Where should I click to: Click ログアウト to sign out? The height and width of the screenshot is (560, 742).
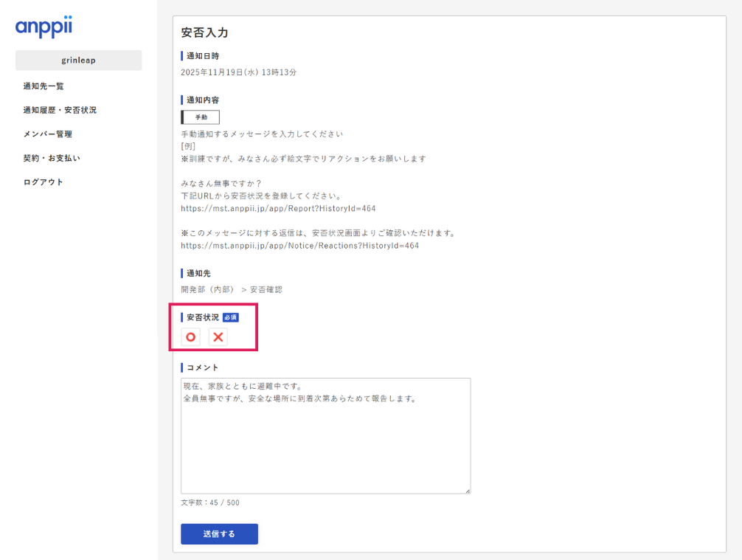tap(44, 182)
